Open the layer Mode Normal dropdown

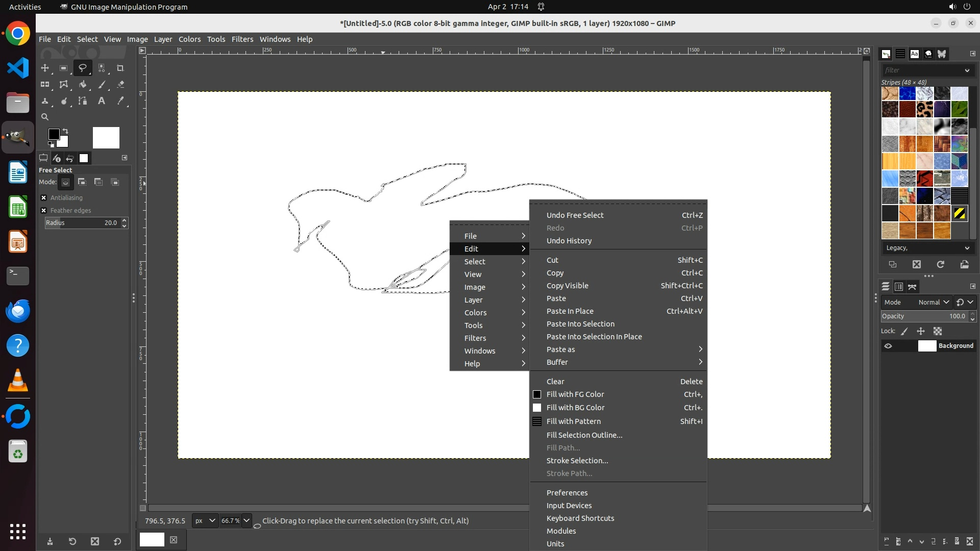pyautogui.click(x=933, y=303)
